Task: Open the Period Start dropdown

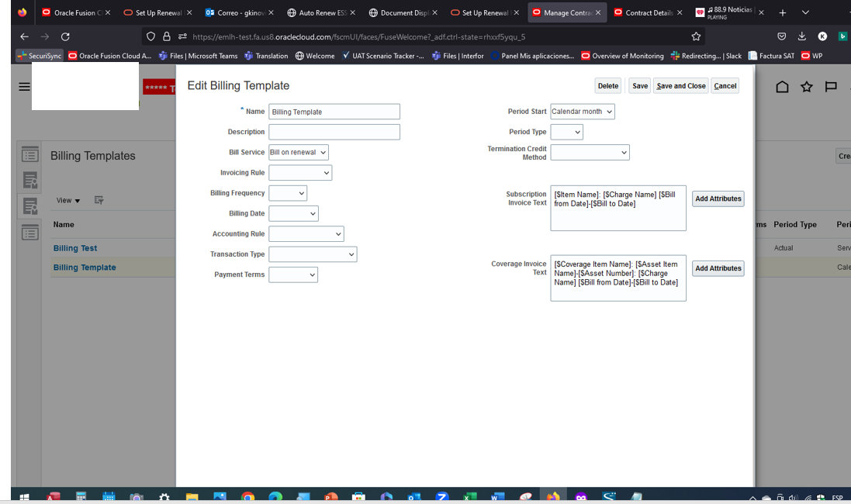Action: point(583,112)
